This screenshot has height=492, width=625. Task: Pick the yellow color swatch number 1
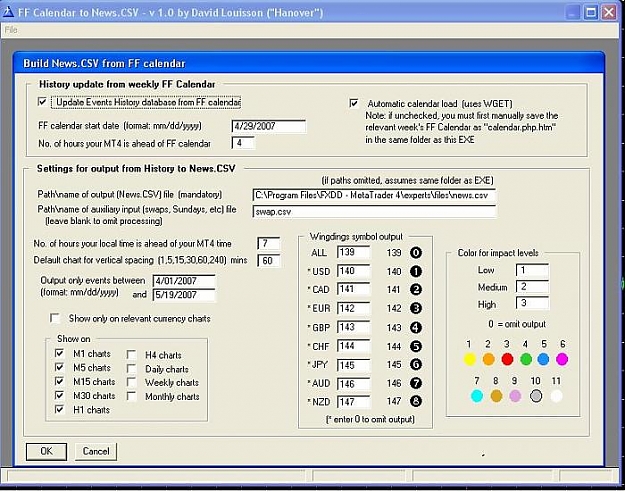point(470,359)
